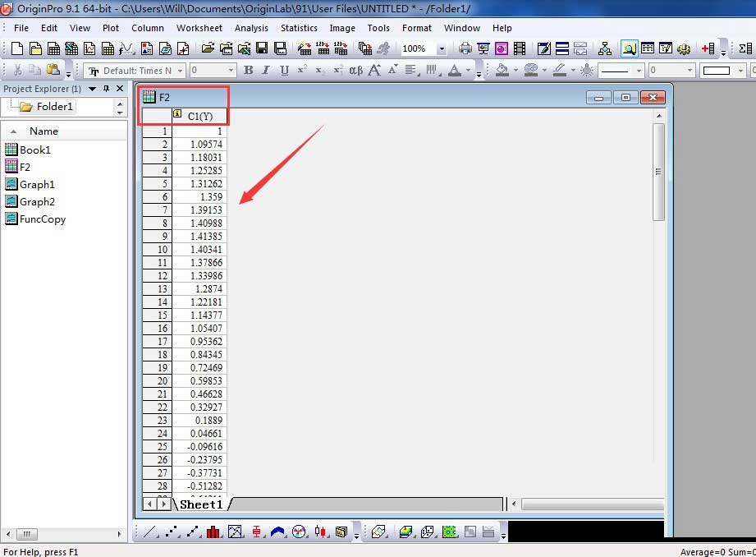Click the Add New Columns icon
The height and width of the screenshot is (557, 756).
click(x=708, y=48)
